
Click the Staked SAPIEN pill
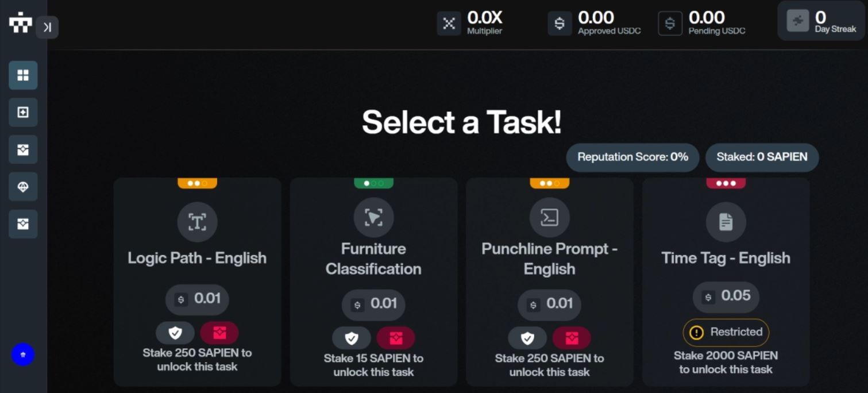click(x=762, y=157)
